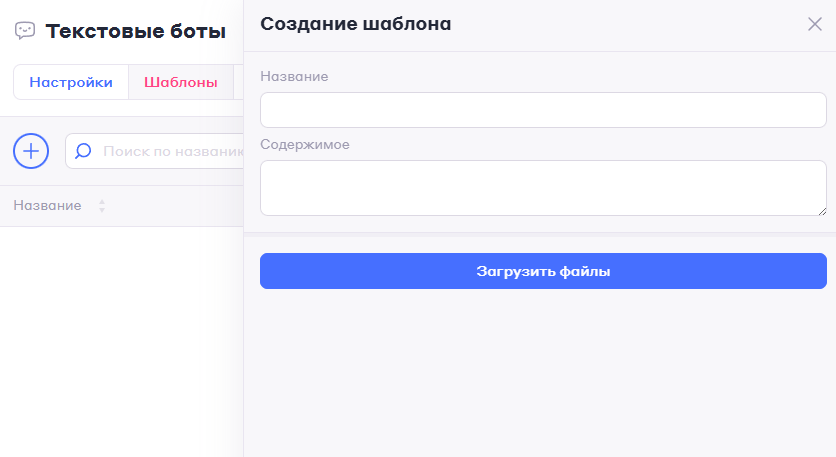Focus the Название input field

[543, 110]
